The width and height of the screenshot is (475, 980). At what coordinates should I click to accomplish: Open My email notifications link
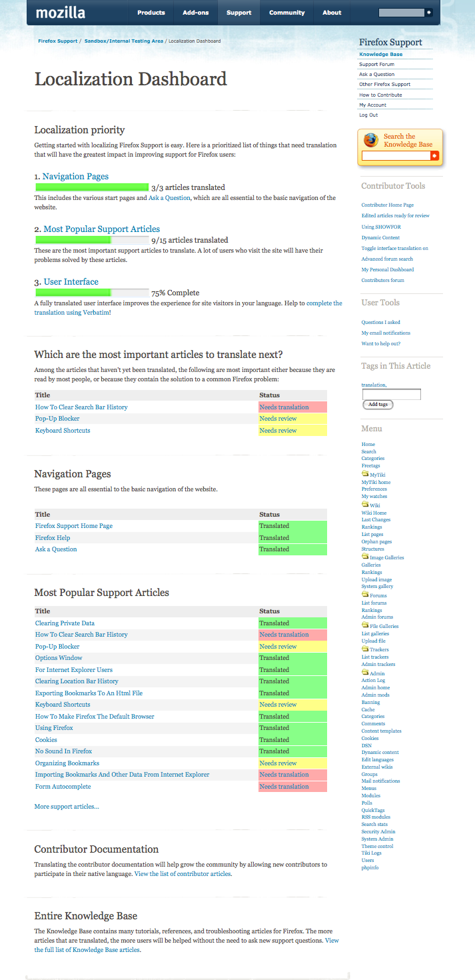click(x=386, y=333)
